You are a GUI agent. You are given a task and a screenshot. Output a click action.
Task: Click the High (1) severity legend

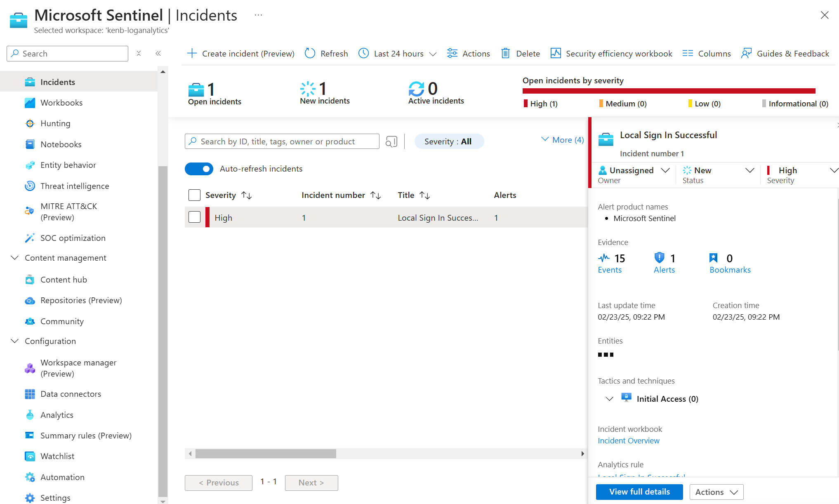[x=540, y=104]
